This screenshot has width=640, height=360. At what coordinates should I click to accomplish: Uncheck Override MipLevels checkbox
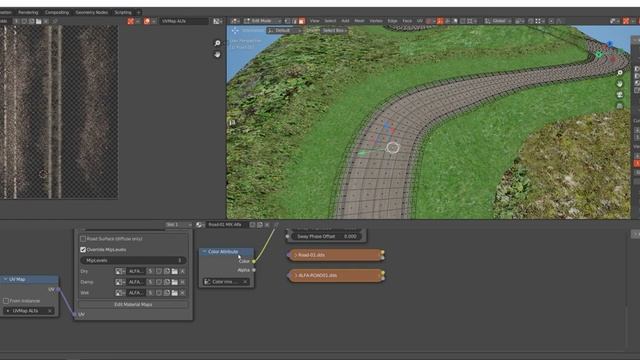pos(83,249)
